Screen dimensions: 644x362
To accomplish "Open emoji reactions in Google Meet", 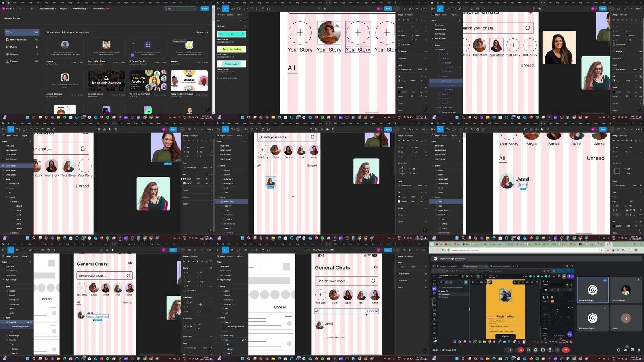I will click(x=535, y=350).
